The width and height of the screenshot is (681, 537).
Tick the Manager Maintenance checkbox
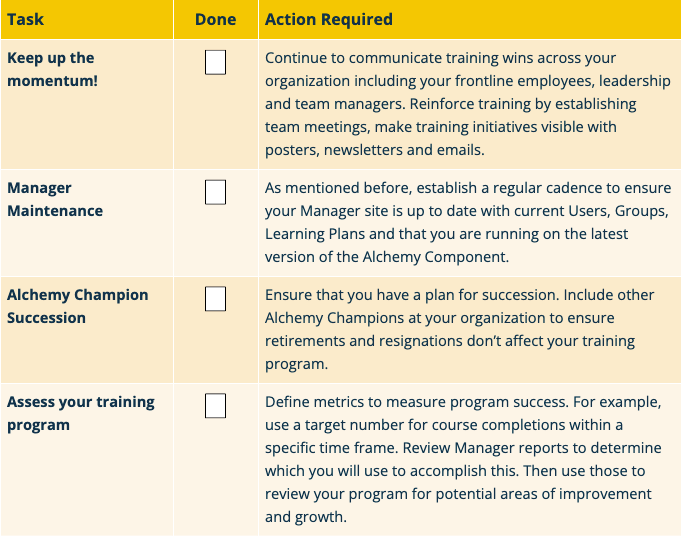(215, 192)
